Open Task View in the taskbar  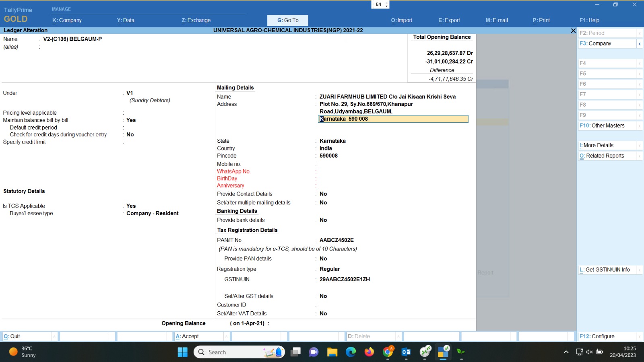(296, 352)
